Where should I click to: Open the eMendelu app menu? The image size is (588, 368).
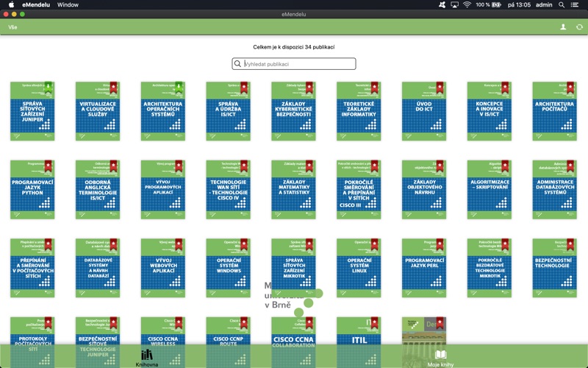coord(36,5)
